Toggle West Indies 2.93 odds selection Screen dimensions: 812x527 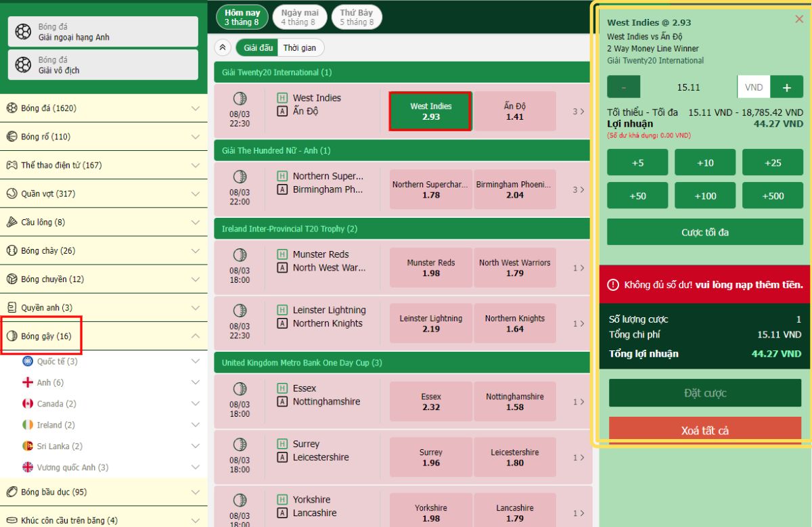point(430,111)
